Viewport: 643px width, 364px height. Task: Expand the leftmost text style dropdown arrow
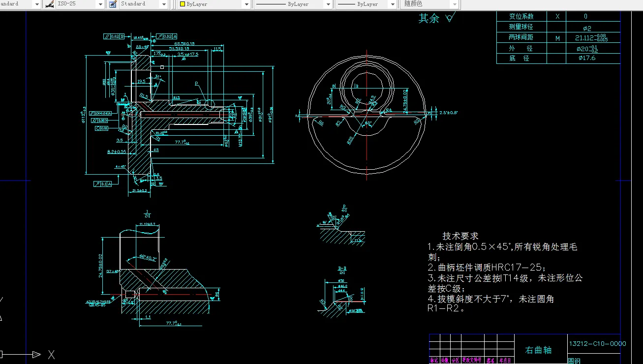[x=37, y=4]
